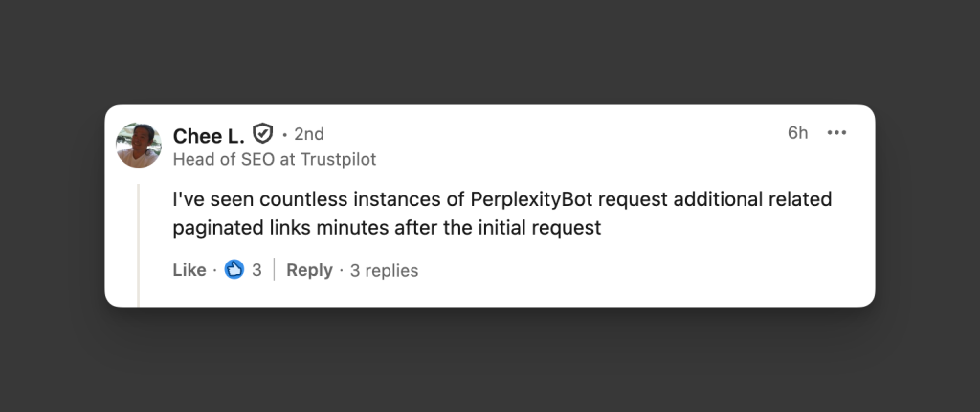
Task: Click the word PerplexityBot in the comment
Action: pyautogui.click(x=531, y=200)
